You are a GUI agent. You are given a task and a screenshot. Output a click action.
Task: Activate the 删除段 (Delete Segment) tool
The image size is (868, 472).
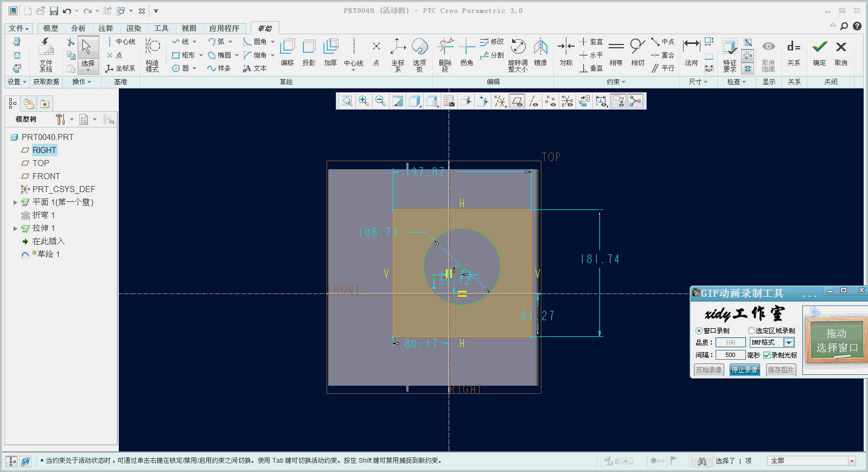click(x=445, y=54)
